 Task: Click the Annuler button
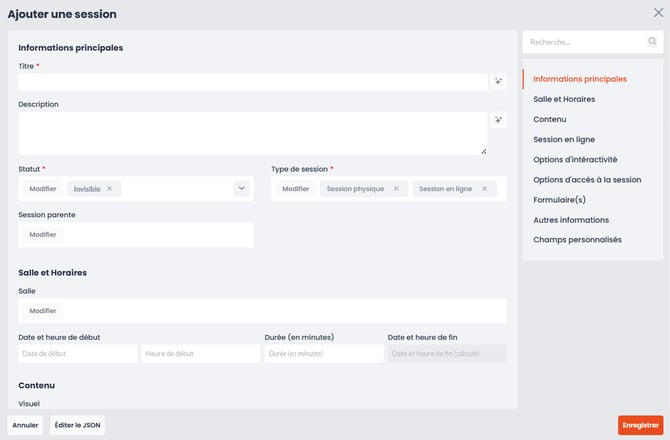(26, 425)
